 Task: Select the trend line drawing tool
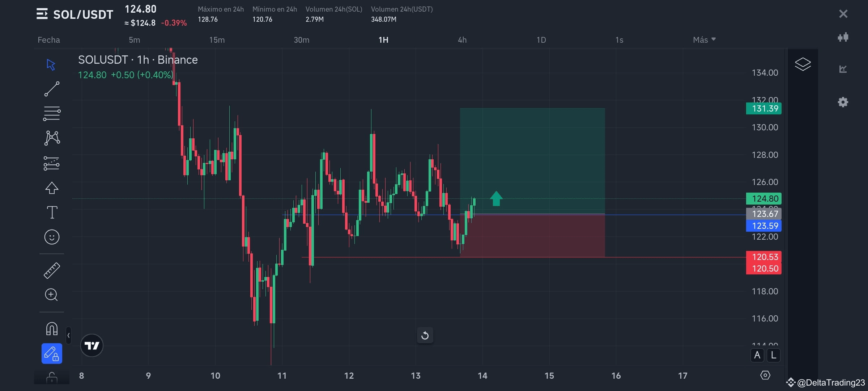click(x=52, y=89)
